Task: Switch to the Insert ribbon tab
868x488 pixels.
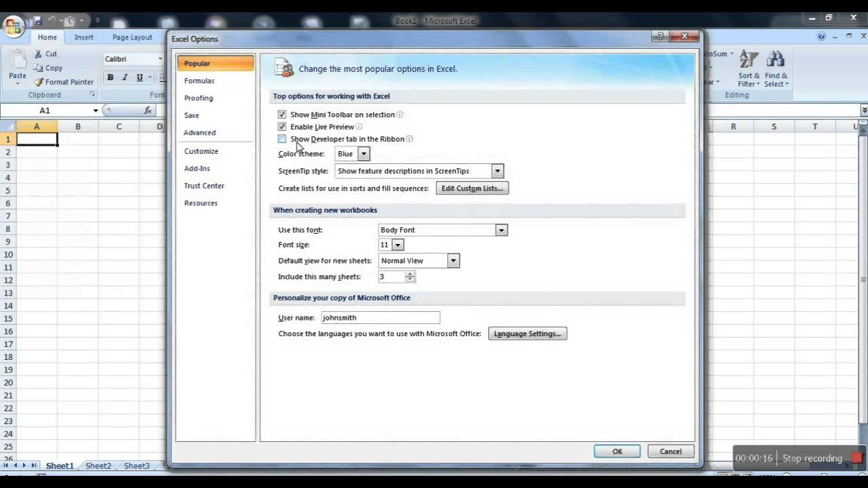Action: (84, 37)
